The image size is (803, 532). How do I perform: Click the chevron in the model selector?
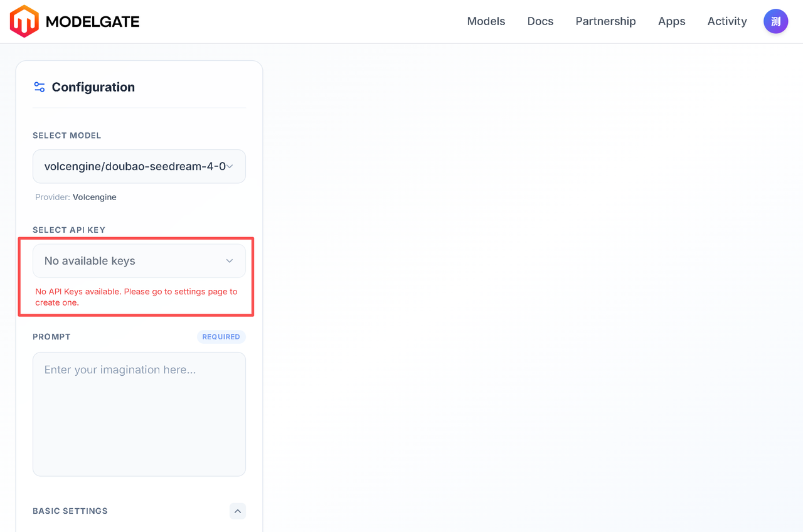(x=230, y=166)
